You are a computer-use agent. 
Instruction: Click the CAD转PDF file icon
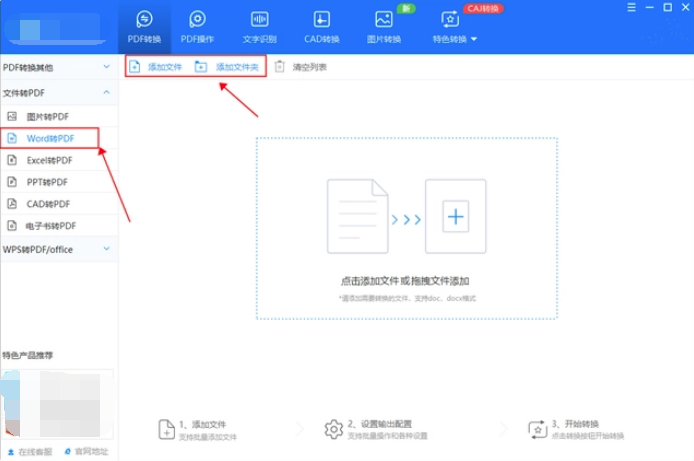12,204
